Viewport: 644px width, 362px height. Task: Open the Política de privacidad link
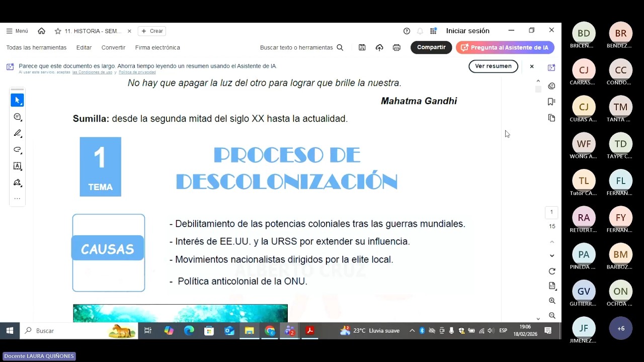click(137, 72)
